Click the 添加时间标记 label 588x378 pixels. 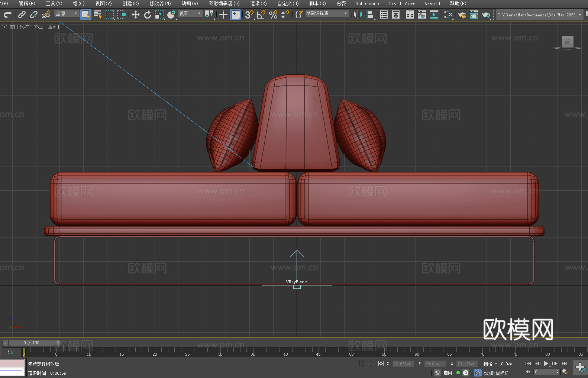(x=495, y=373)
